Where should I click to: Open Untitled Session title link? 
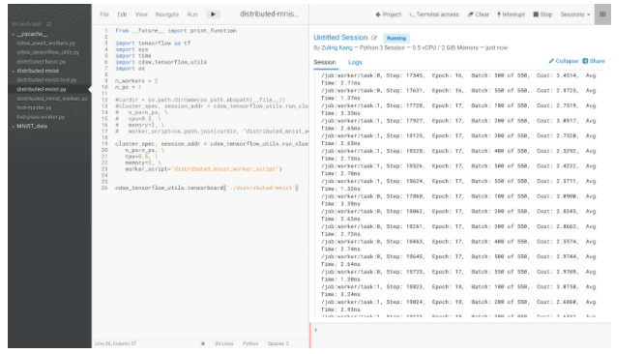pos(340,38)
